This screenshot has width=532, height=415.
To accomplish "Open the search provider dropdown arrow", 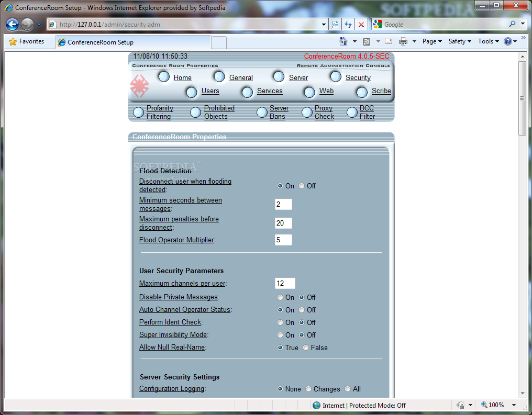I will [x=523, y=24].
